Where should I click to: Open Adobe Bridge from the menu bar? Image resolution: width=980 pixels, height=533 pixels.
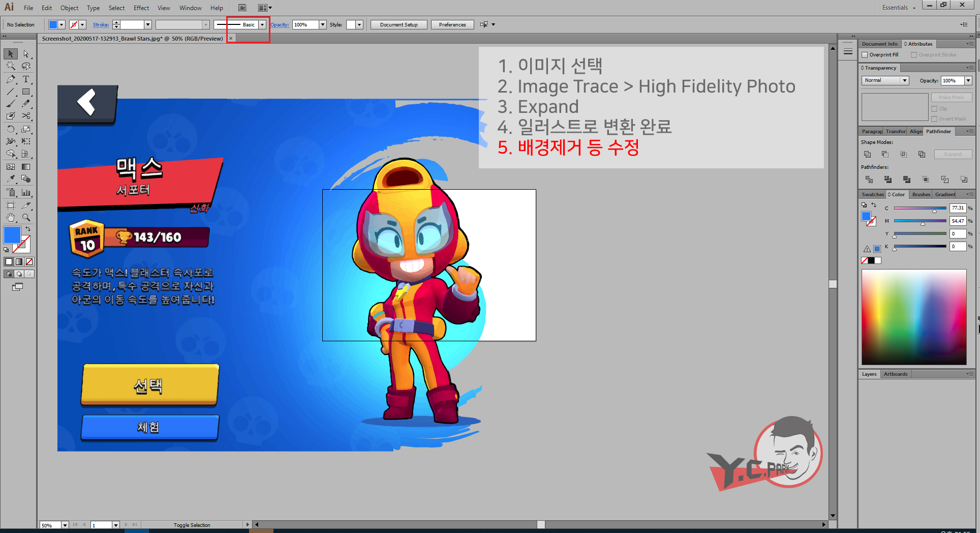point(242,8)
